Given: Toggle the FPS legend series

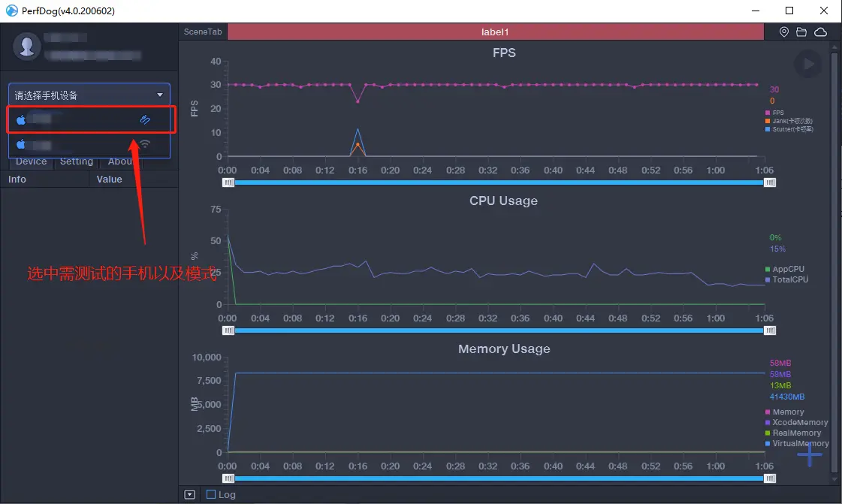Looking at the screenshot, I should 774,113.
